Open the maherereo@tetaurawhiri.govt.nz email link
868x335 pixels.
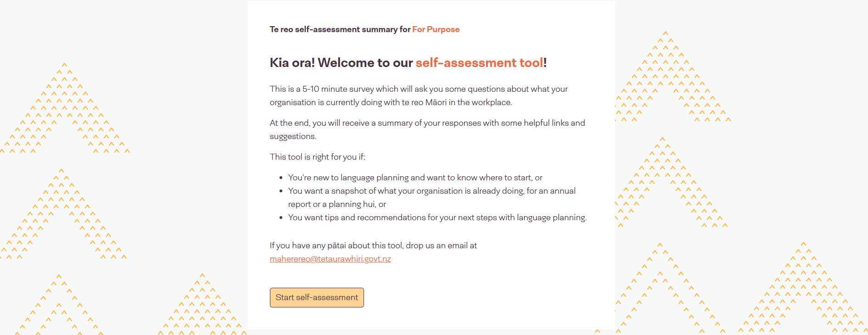[330, 259]
